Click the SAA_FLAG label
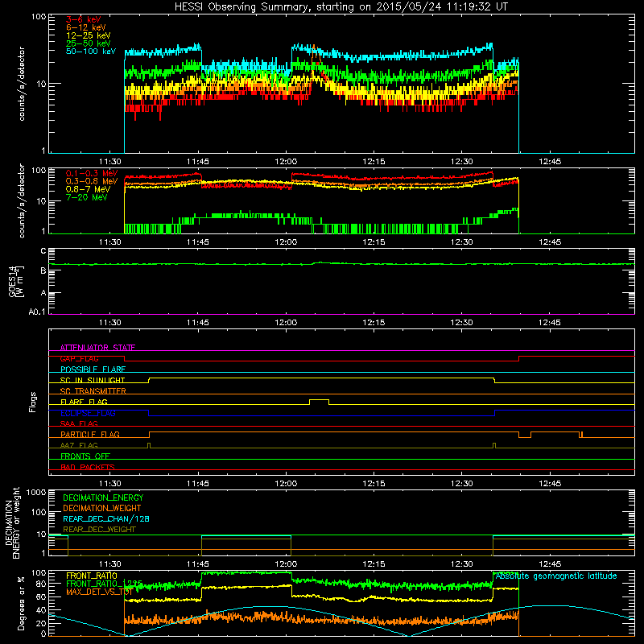 tap(79, 423)
